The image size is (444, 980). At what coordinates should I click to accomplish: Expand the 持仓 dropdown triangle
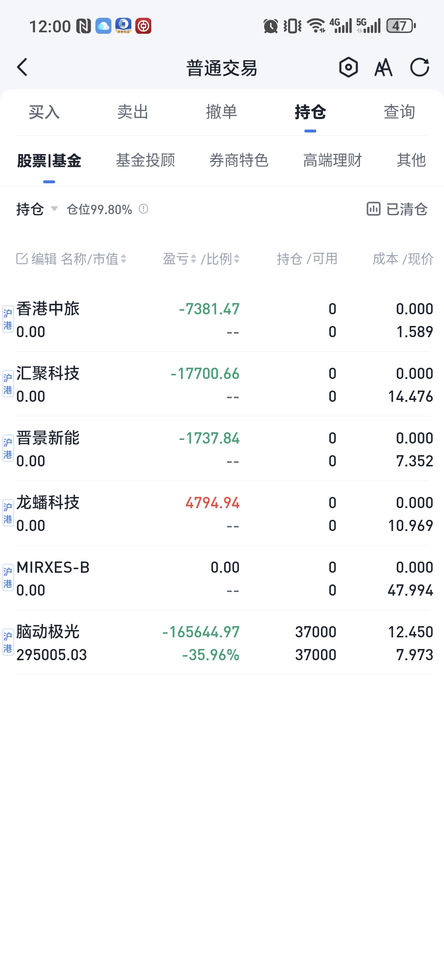[x=54, y=208]
